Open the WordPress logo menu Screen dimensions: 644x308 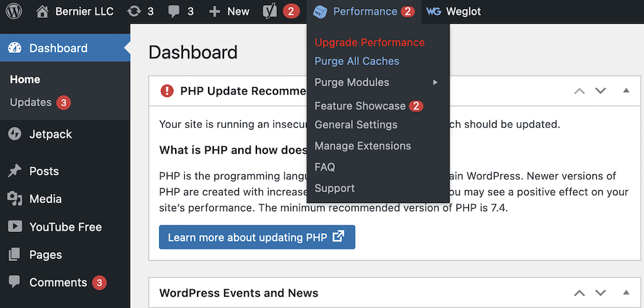point(14,12)
